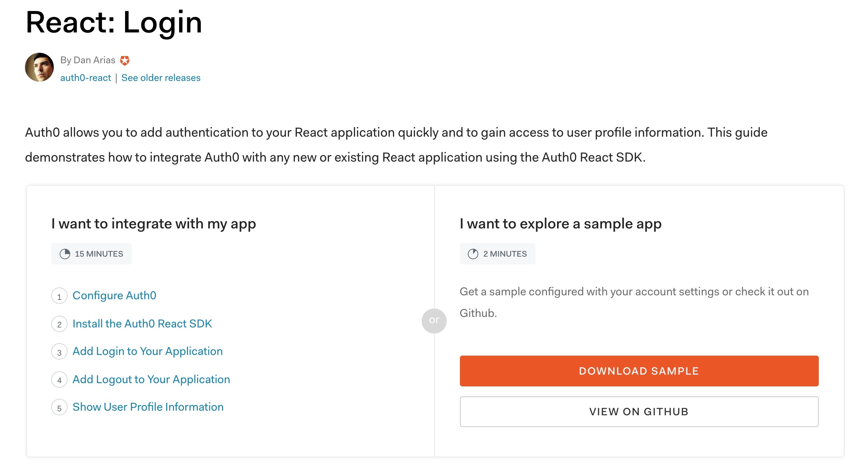Click the 2 minutes clock icon
The width and height of the screenshot is (868, 470).
[473, 253]
